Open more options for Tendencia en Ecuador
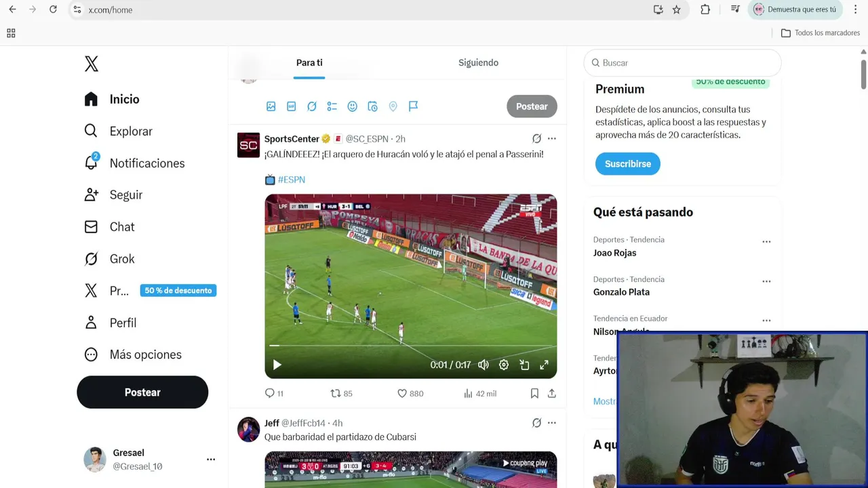This screenshot has height=488, width=868. [x=766, y=321]
